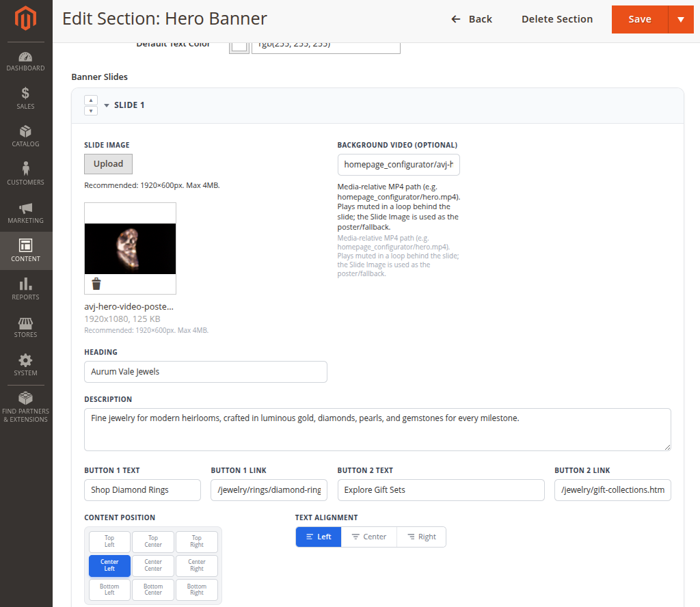Open the Customers sidebar menu

coord(25,174)
